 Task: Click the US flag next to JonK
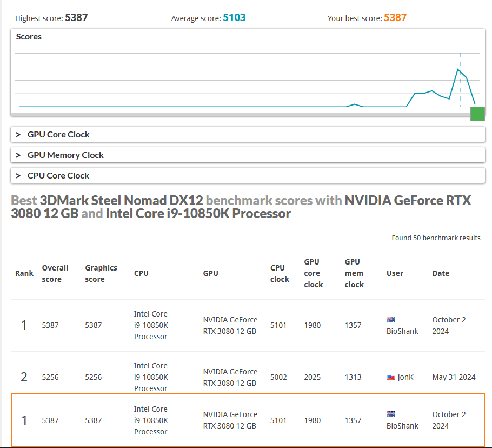pos(391,377)
